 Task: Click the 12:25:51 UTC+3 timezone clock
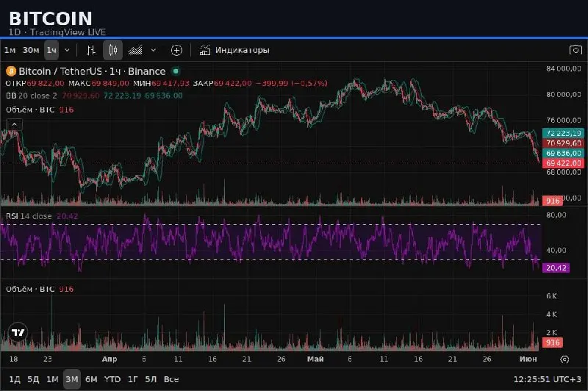tap(547, 379)
